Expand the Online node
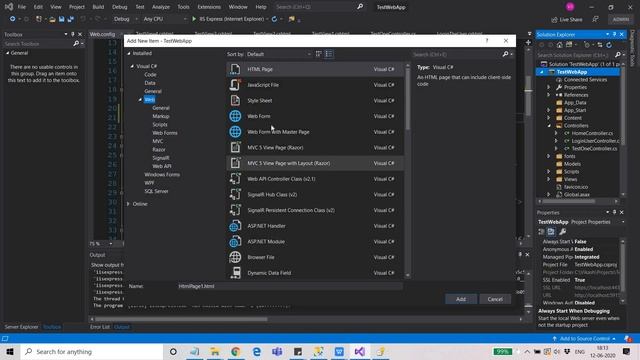 pyautogui.click(x=128, y=204)
